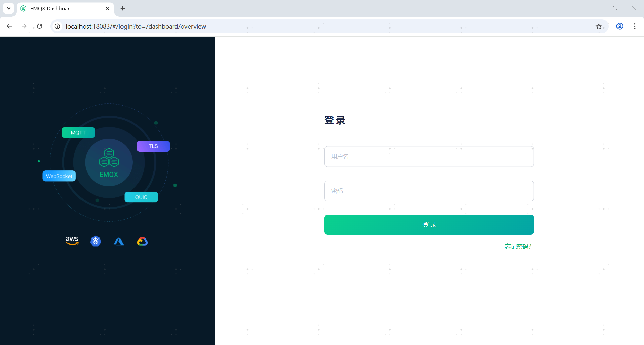Bookmark this page with the star icon

tap(599, 26)
